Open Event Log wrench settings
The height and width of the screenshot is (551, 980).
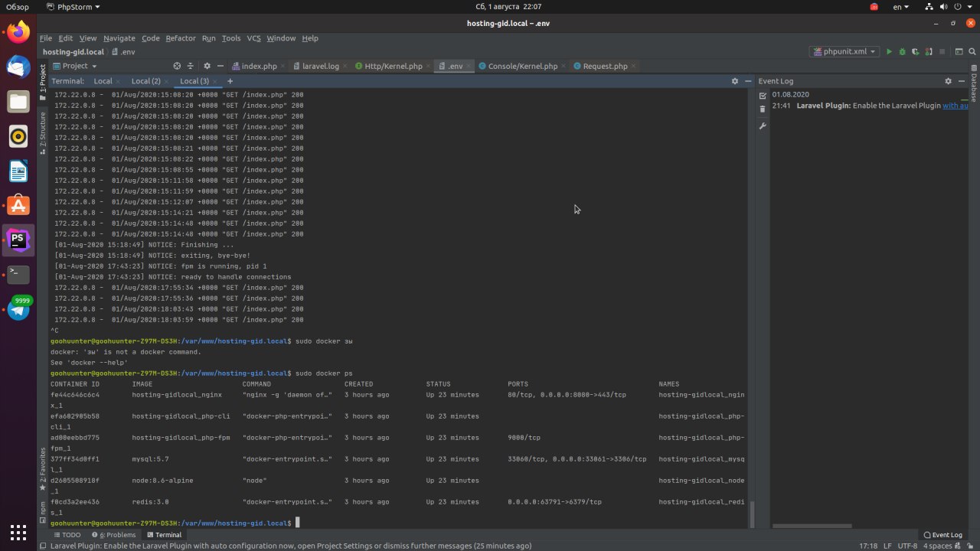(x=763, y=126)
